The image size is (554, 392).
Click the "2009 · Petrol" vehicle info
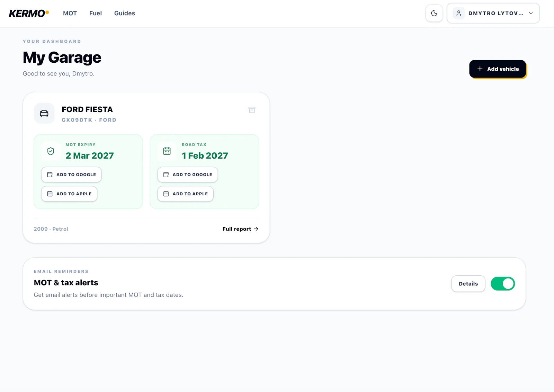coord(51,229)
